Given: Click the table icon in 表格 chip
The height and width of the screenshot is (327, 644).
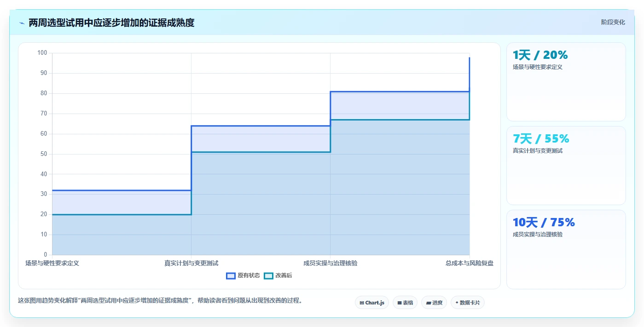Looking at the screenshot, I should 400,303.
